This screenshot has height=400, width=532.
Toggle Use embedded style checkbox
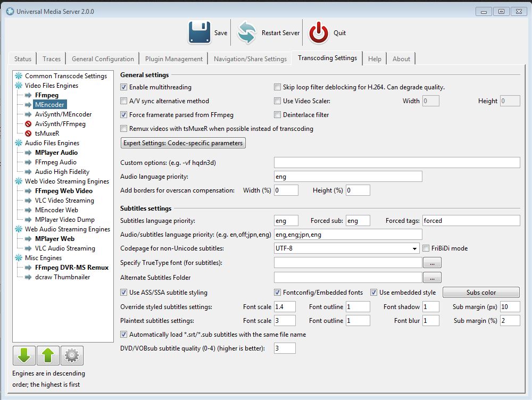pyautogui.click(x=373, y=293)
